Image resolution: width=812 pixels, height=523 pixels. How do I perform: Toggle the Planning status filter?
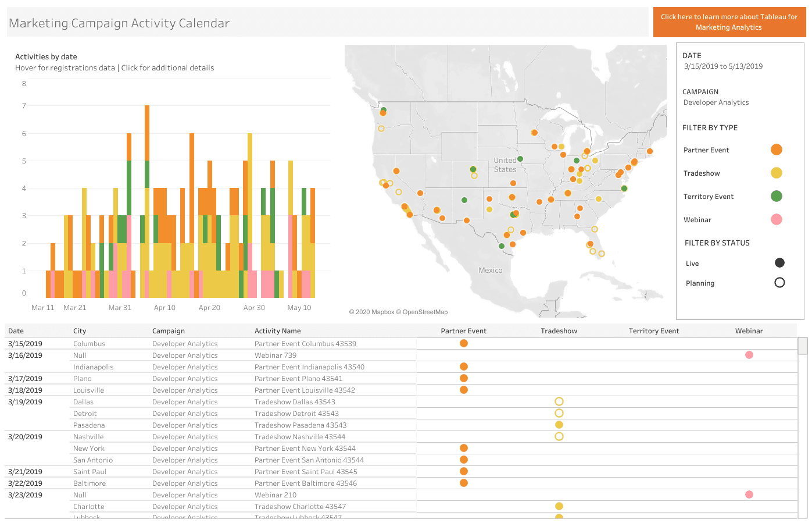coord(779,283)
